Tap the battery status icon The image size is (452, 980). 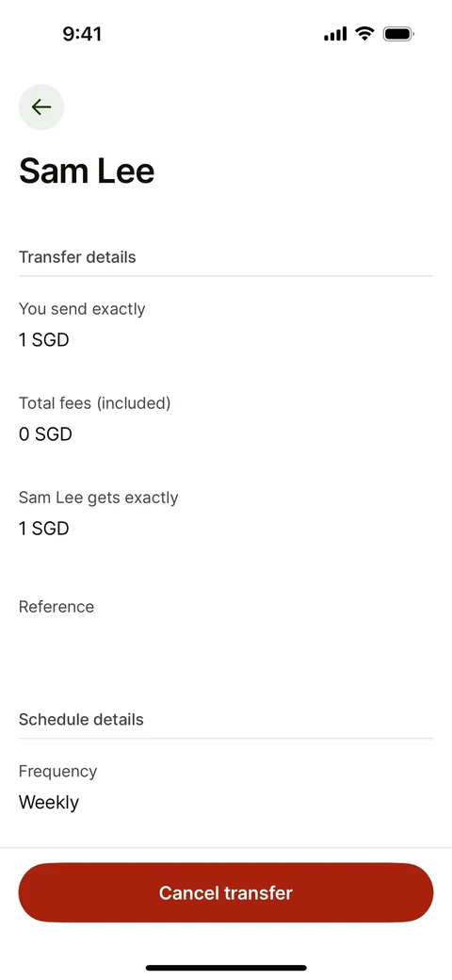(398, 34)
